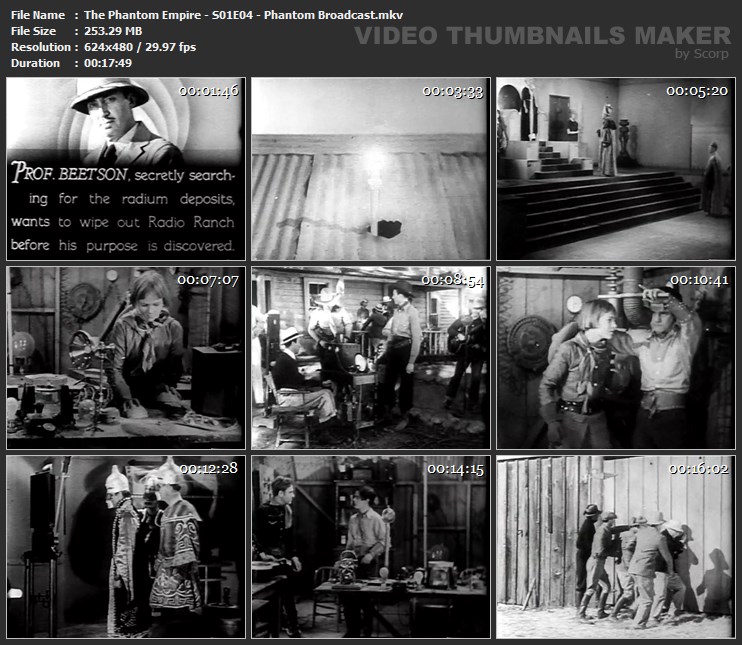The width and height of the screenshot is (742, 645).
Task: Click the 'Duration' label
Action: pyautogui.click(x=35, y=63)
